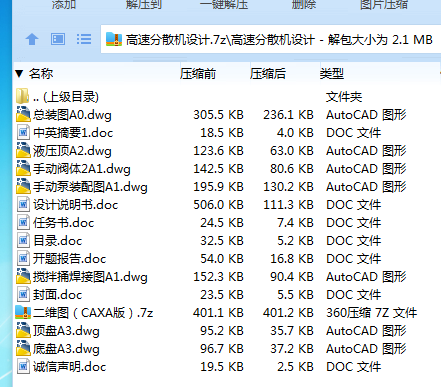Select 7z archive icon of 二维图
Image resolution: width=441 pixels, height=387 pixels.
pos(23,312)
